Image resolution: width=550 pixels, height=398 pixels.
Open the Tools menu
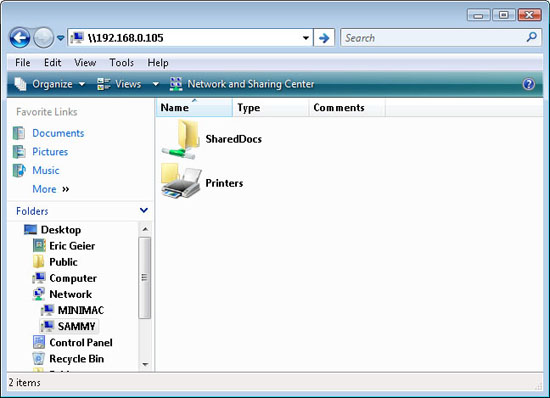121,62
